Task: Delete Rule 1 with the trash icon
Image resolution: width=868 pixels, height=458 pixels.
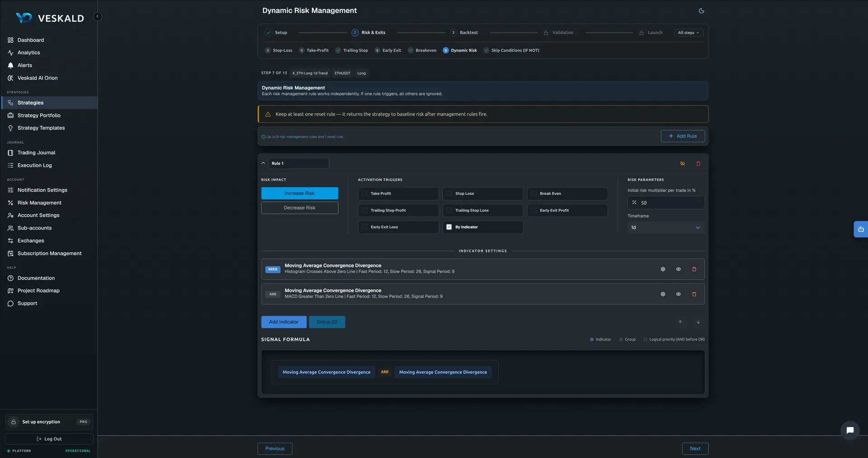Action: (x=698, y=164)
